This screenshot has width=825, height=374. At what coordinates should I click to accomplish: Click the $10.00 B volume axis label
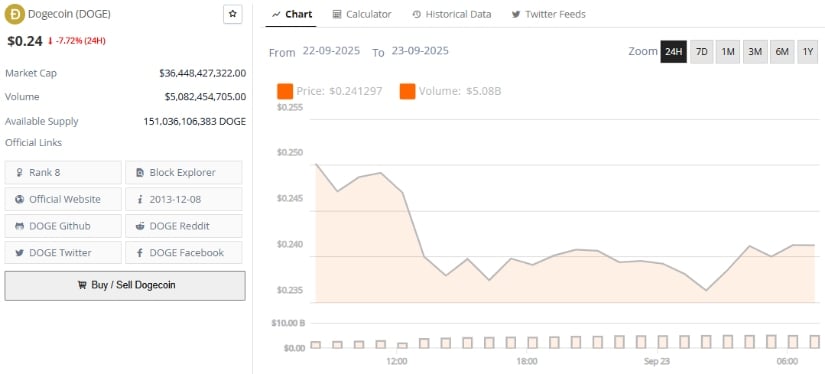coord(288,323)
